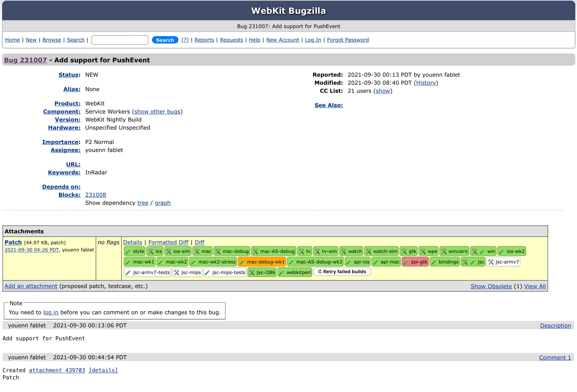The width and height of the screenshot is (577, 392).
Task: Click the mac-wk2-stress test bubble
Action: click(x=213, y=262)
